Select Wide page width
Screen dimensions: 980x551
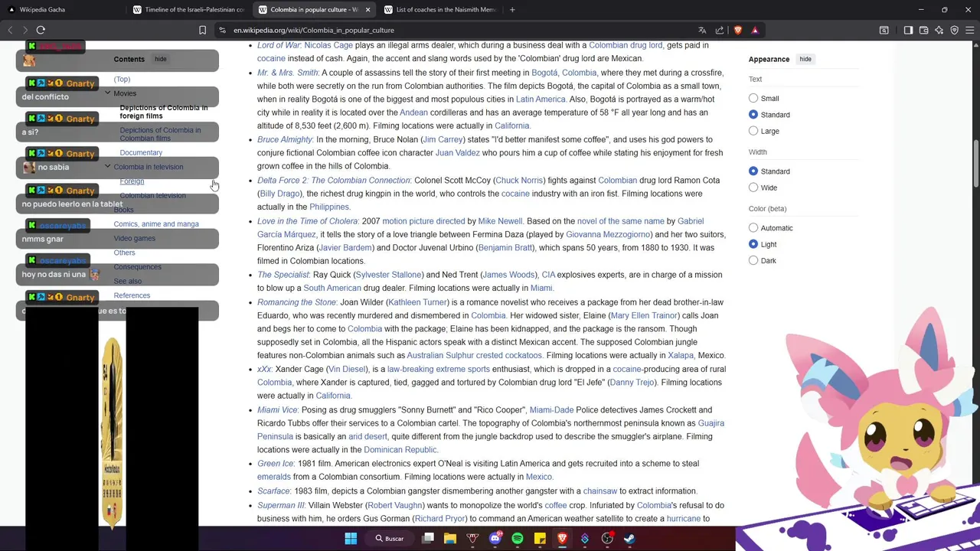[x=753, y=187]
